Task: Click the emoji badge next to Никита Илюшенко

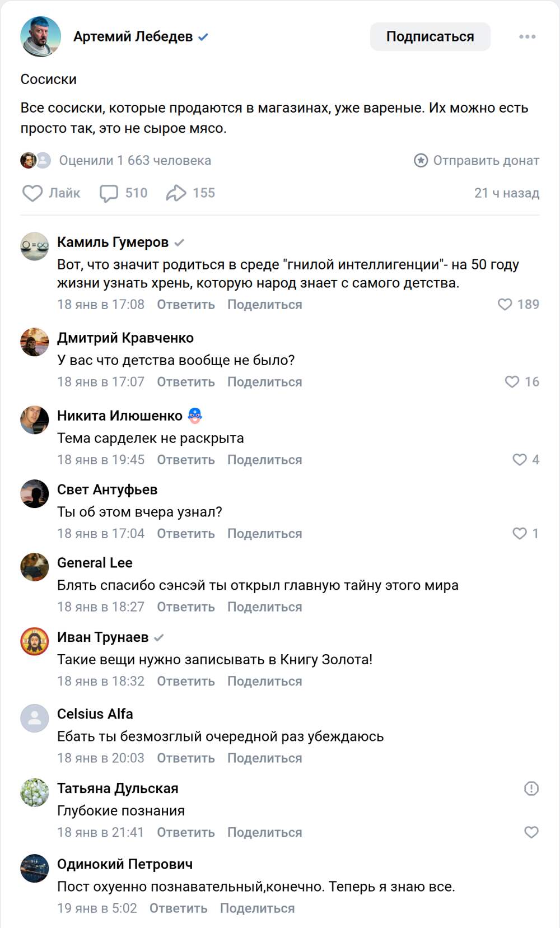Action: pos(195,416)
